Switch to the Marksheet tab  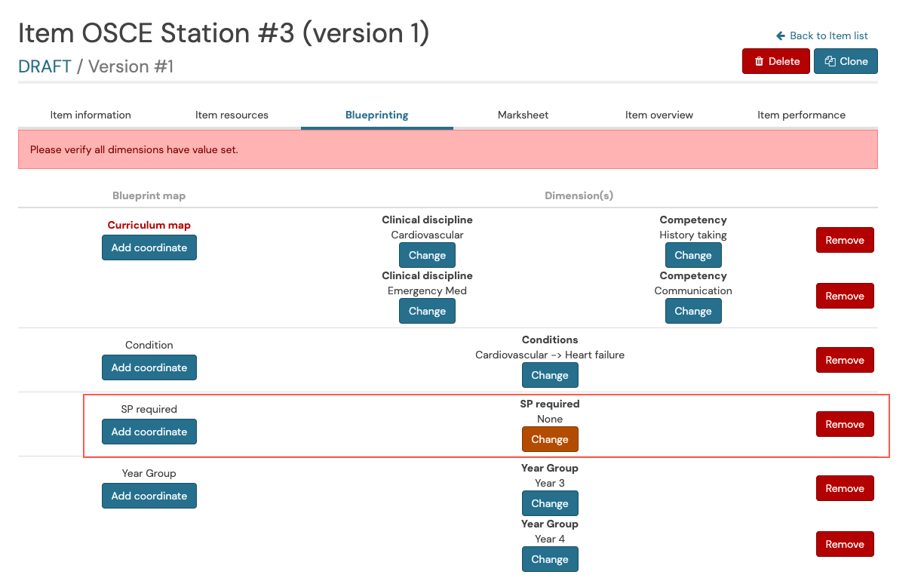click(x=523, y=115)
